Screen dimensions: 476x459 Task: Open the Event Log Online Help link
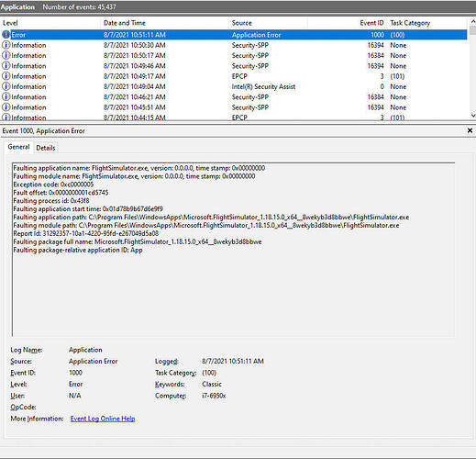click(103, 419)
